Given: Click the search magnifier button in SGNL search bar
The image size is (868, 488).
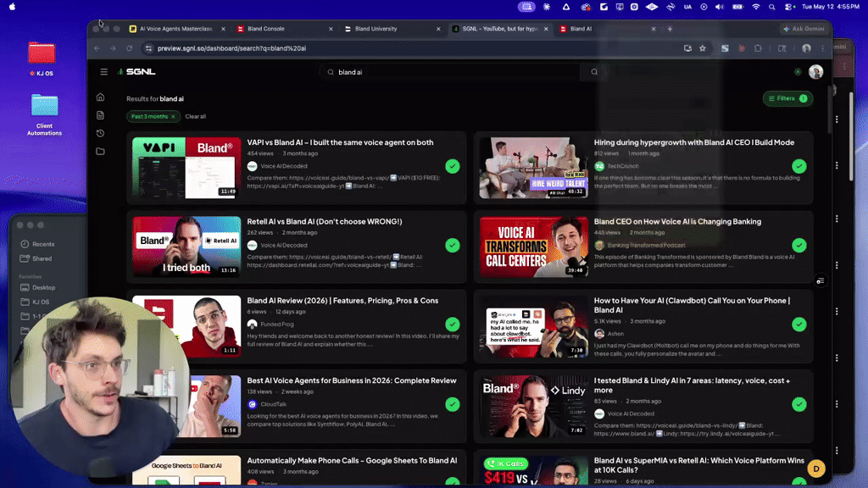Looking at the screenshot, I should click(594, 72).
